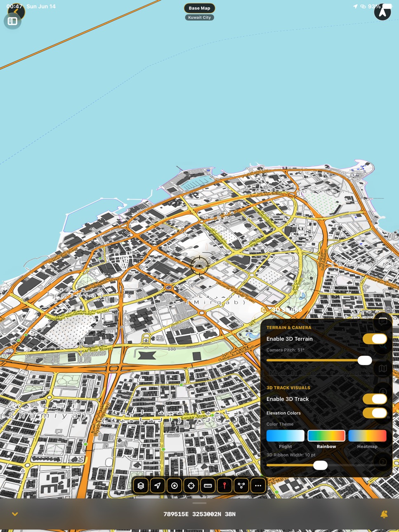Image resolution: width=399 pixels, height=532 pixels.
Task: Open the Base Map selector pill
Action: 199,8
